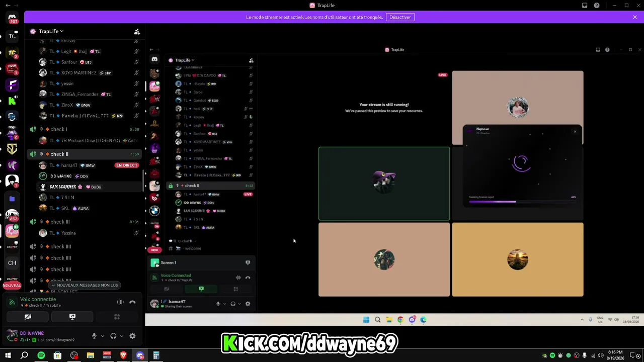The image size is (644, 362).
Task: Toggle camera on in voice panel
Action: [28, 317]
